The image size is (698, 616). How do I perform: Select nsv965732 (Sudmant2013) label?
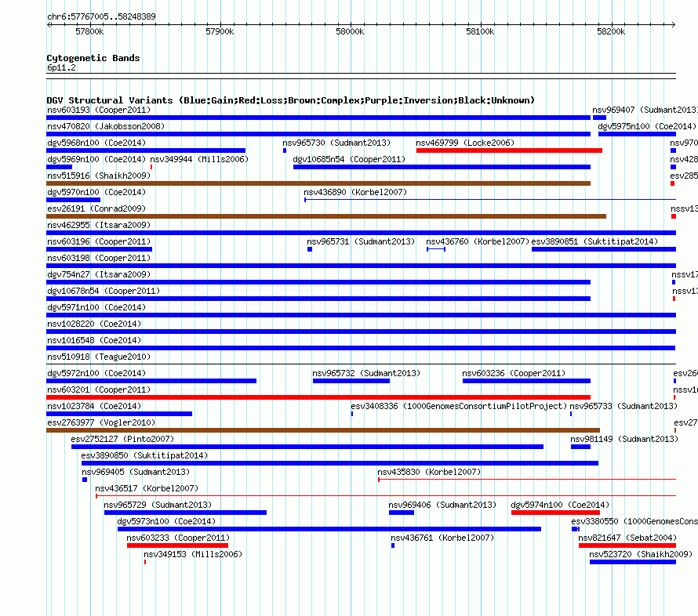click(x=366, y=373)
